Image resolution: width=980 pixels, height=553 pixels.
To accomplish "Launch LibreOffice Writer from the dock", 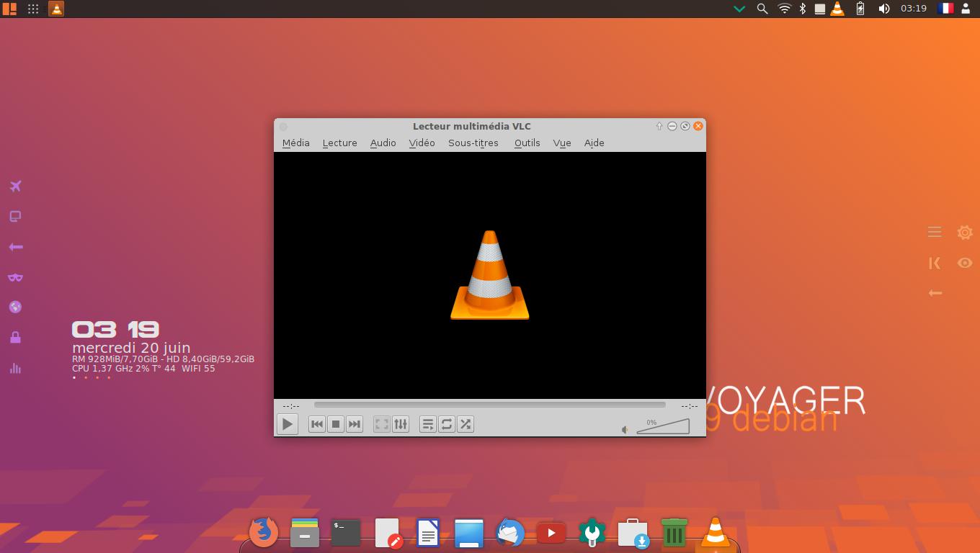I will coord(428,534).
